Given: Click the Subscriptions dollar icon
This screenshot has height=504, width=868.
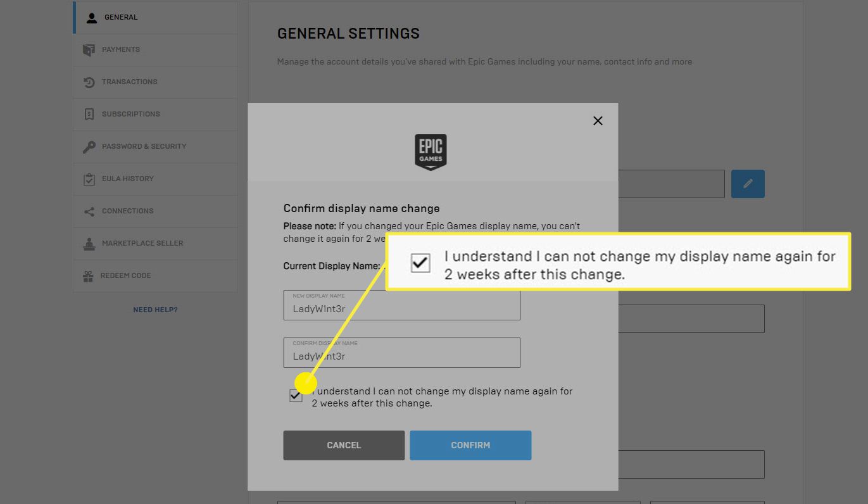Looking at the screenshot, I should (89, 115).
